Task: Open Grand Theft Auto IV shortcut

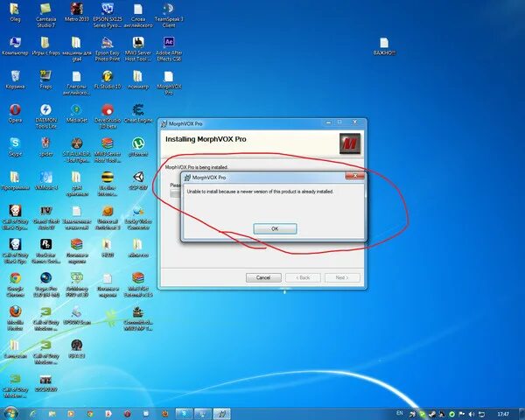Action: tap(45, 217)
